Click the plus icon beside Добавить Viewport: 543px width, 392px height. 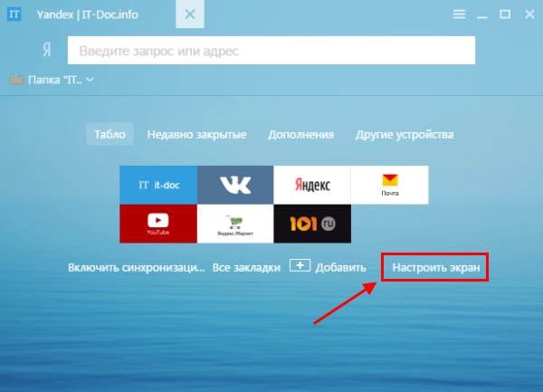click(x=300, y=267)
